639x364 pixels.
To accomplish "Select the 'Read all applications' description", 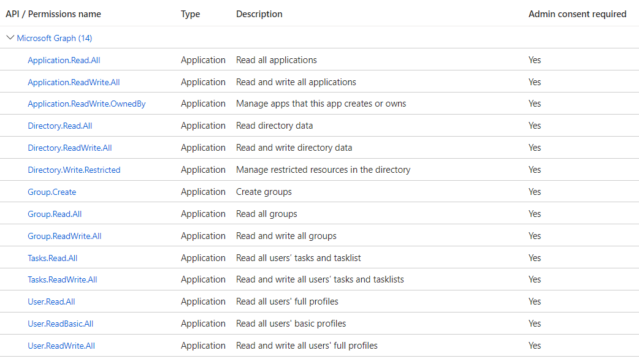I will point(277,60).
